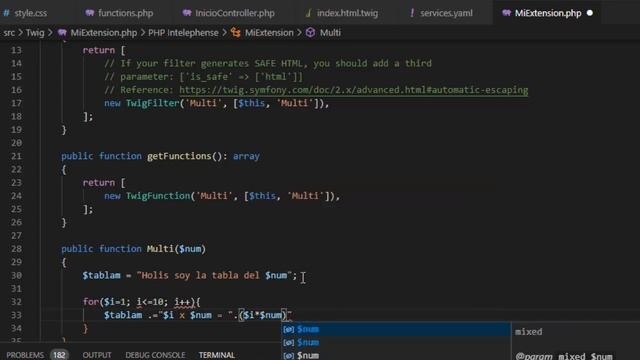Click the PHP icon on functions.php tab
The image size is (640, 360).
pos(90,13)
